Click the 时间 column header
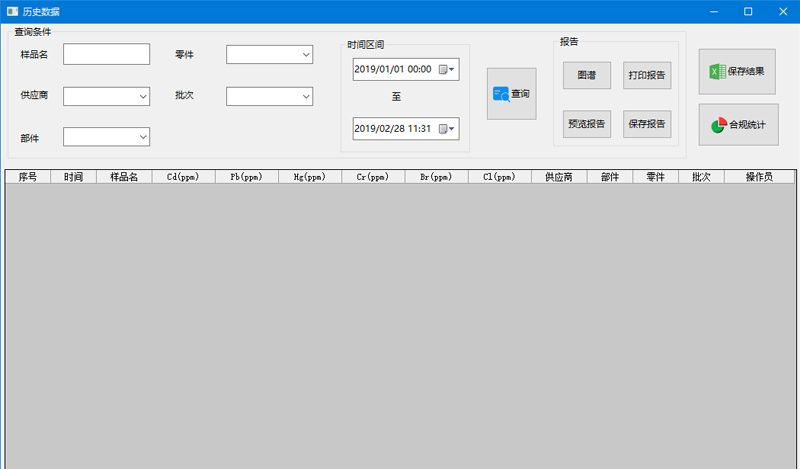 pos(73,177)
